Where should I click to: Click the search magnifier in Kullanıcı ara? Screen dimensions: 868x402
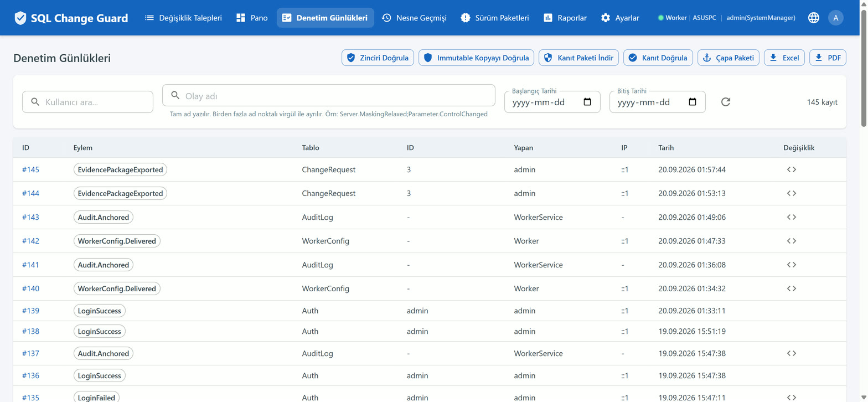35,102
